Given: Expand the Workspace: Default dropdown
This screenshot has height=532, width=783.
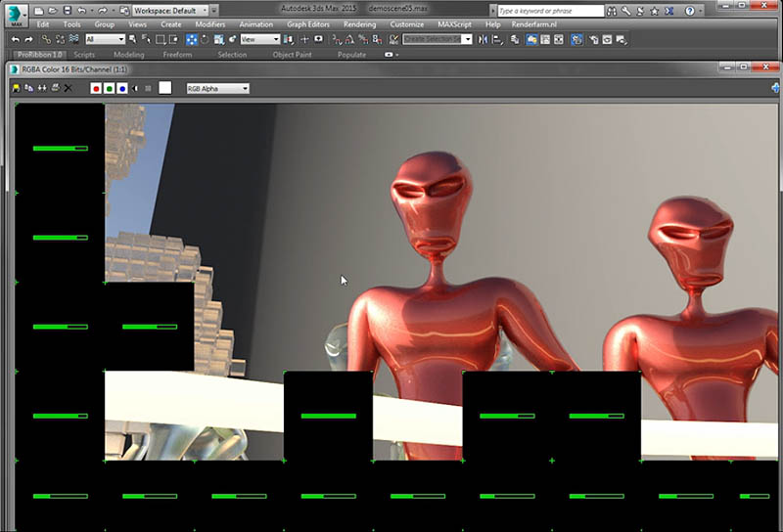Looking at the screenshot, I should point(168,10).
